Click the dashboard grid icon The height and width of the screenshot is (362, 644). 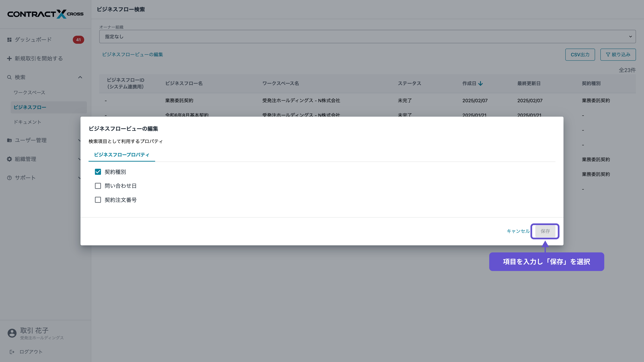[9, 40]
